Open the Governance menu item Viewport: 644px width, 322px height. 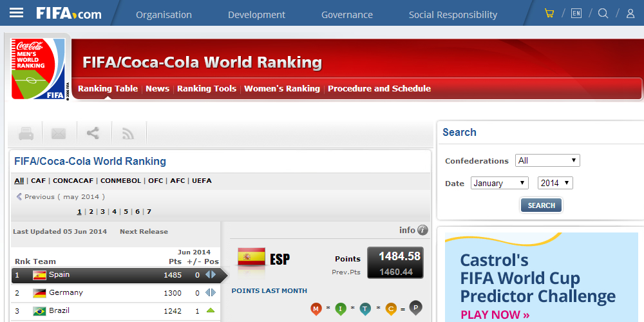(346, 14)
